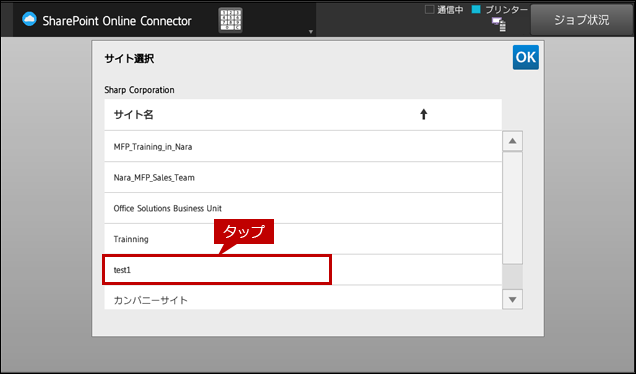Screen dimensions: 636x374
Task: Click the printer status network icon
Action: (499, 24)
